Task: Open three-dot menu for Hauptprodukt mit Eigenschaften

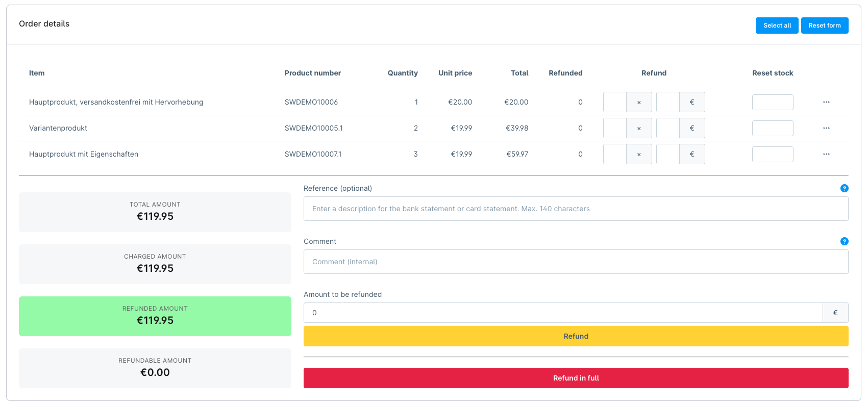Action: (x=826, y=154)
